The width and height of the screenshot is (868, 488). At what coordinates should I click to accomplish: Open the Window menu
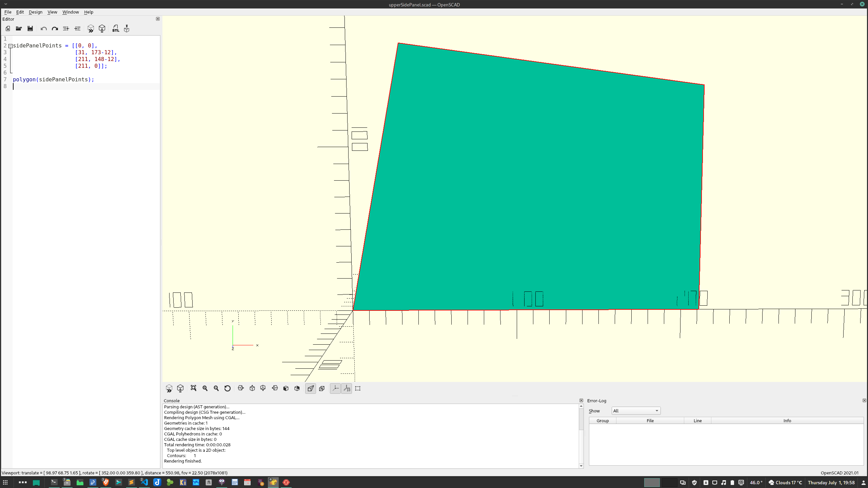(x=71, y=12)
